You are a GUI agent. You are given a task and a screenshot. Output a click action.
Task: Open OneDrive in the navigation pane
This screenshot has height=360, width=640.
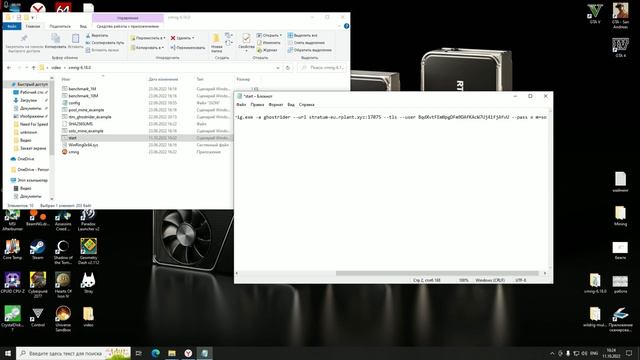tap(25, 159)
